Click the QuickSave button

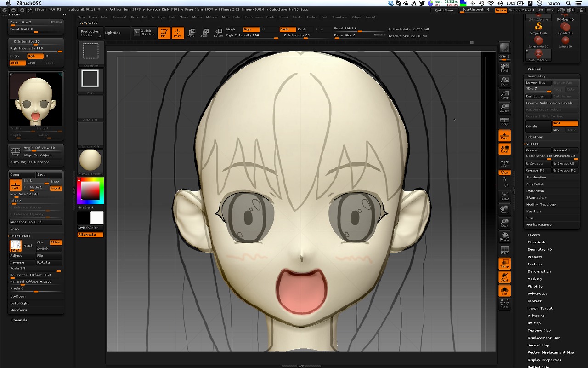coord(444,10)
